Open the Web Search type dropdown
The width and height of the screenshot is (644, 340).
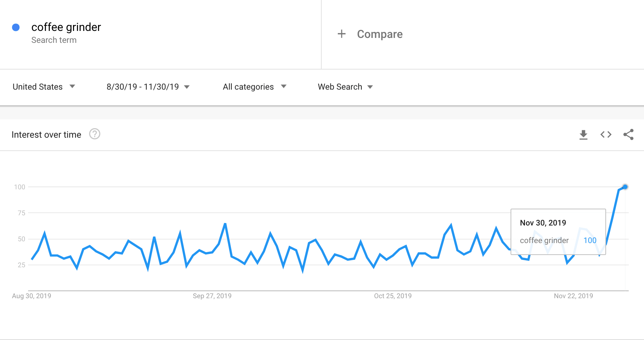pyautogui.click(x=345, y=87)
